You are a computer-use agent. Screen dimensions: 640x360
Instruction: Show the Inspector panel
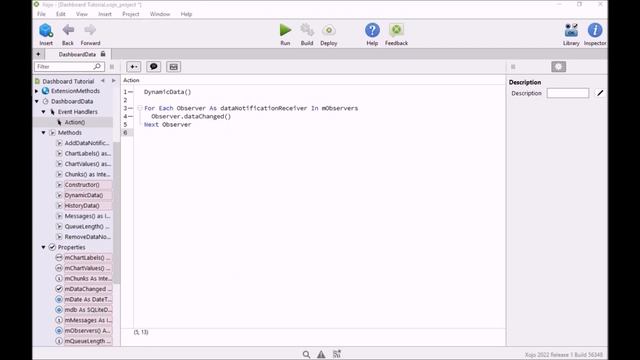click(595, 30)
